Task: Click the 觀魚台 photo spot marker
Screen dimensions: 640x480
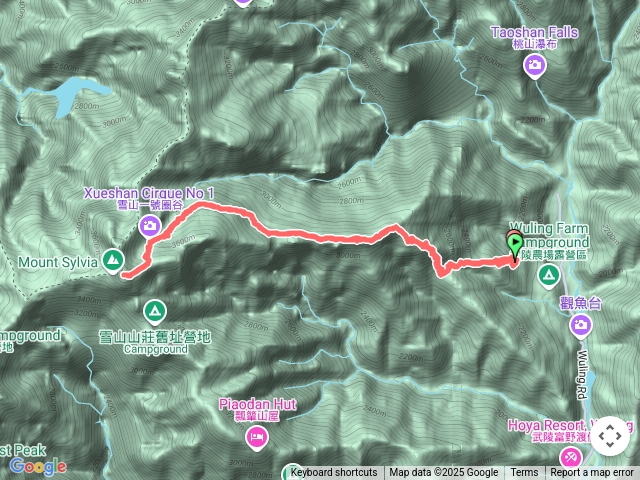Action: [x=580, y=326]
